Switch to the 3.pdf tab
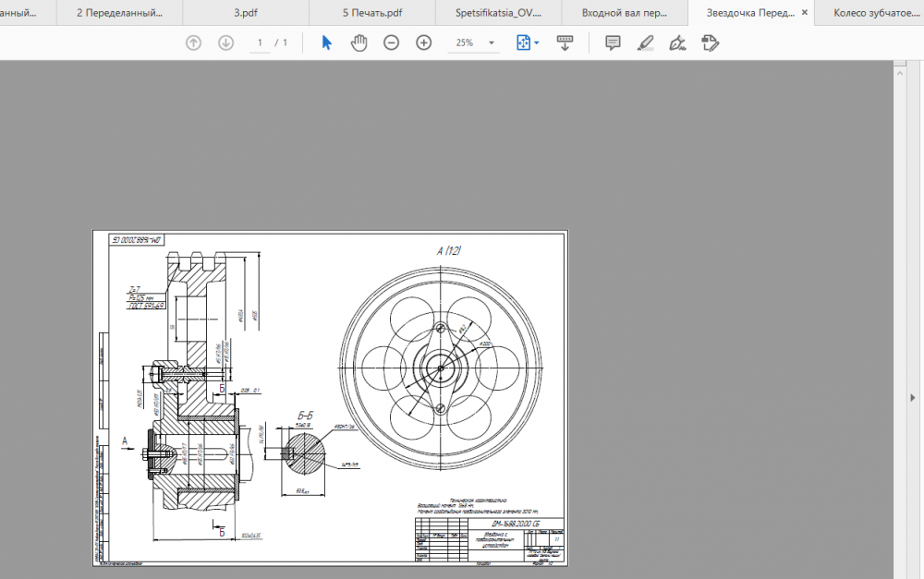 245,13
